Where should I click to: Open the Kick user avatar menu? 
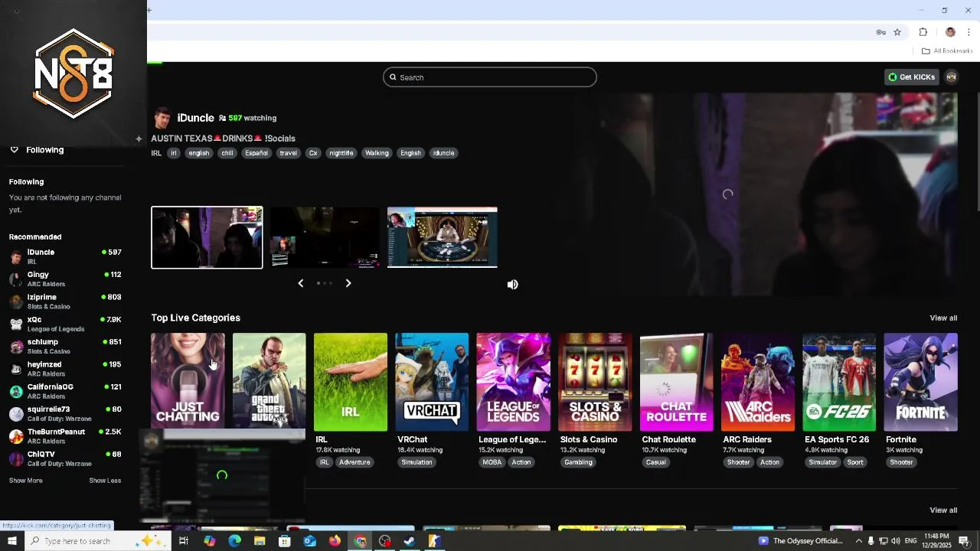coord(952,77)
